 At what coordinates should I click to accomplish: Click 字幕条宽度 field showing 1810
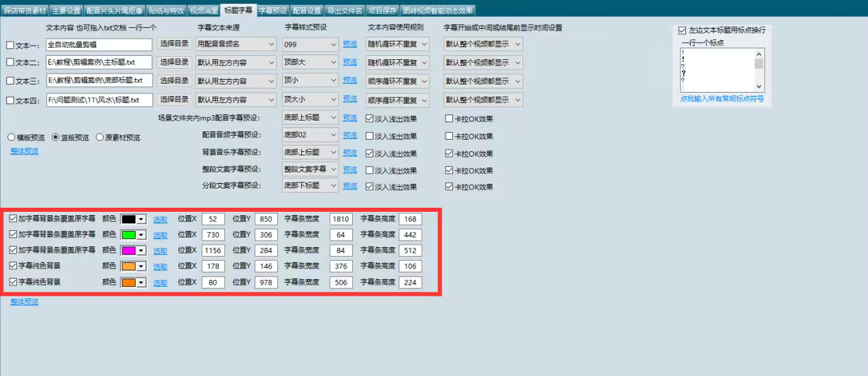click(x=341, y=219)
